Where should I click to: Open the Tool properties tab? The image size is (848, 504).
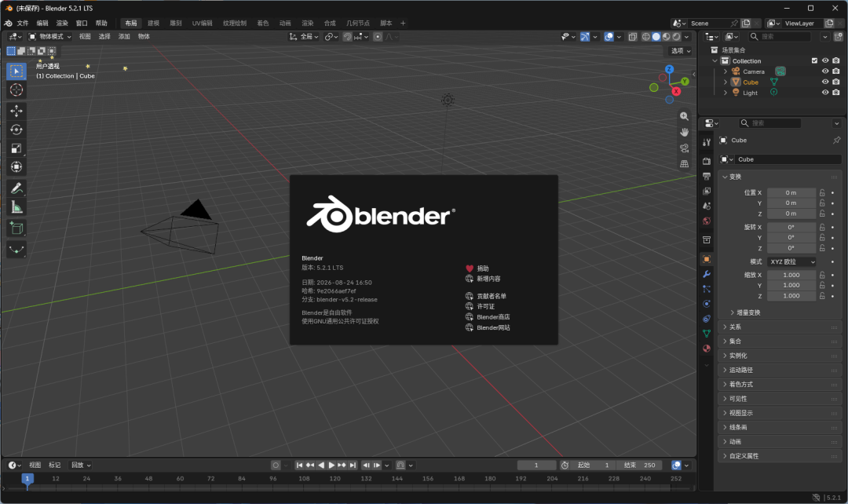pos(707,142)
